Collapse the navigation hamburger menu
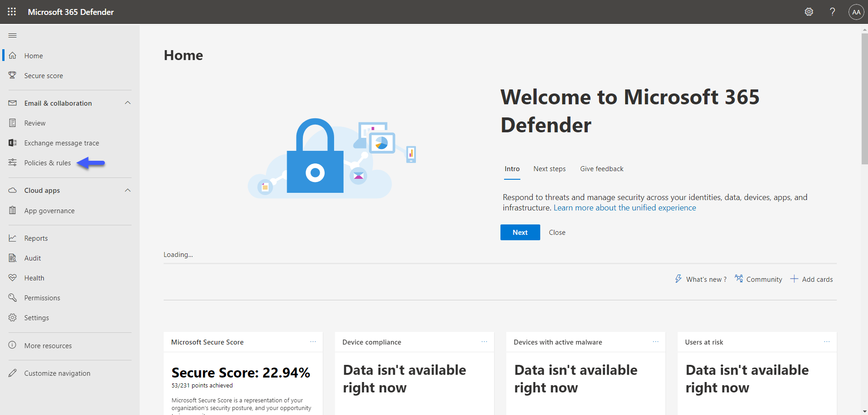The width and height of the screenshot is (868, 415). (x=13, y=35)
